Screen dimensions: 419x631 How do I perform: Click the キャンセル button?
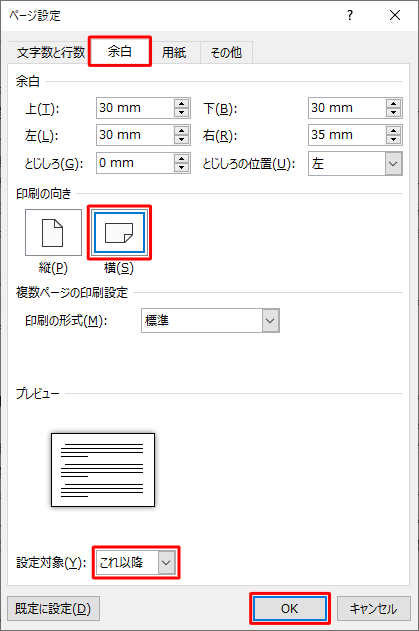coord(374,608)
